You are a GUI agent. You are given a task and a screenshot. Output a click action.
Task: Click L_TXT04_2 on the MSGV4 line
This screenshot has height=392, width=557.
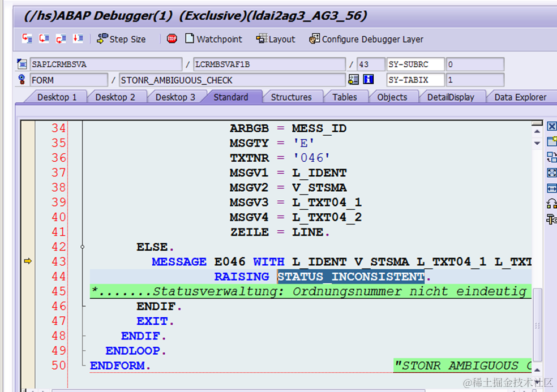(327, 217)
